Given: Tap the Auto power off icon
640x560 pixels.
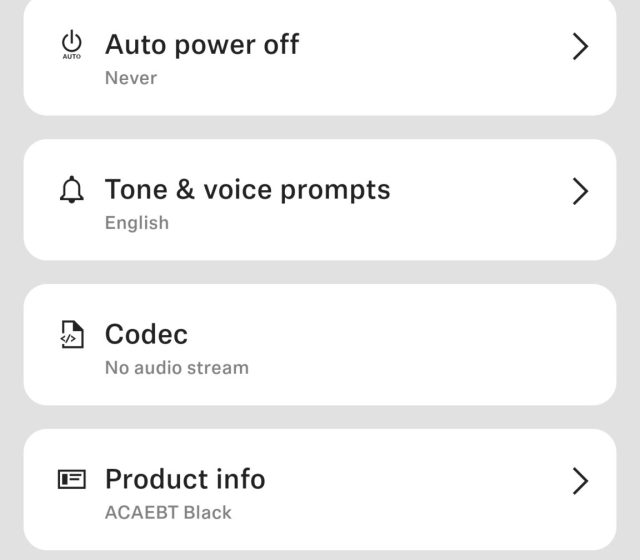Looking at the screenshot, I should tap(72, 45).
